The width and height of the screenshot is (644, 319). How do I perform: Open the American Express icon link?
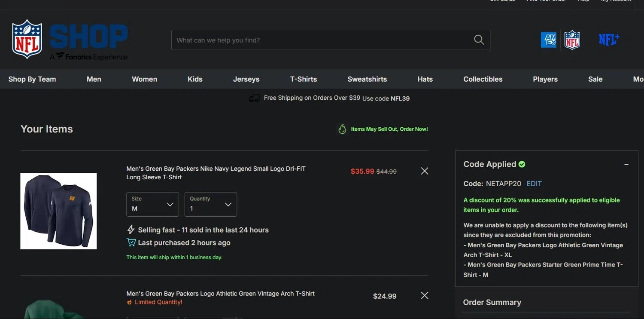point(548,40)
